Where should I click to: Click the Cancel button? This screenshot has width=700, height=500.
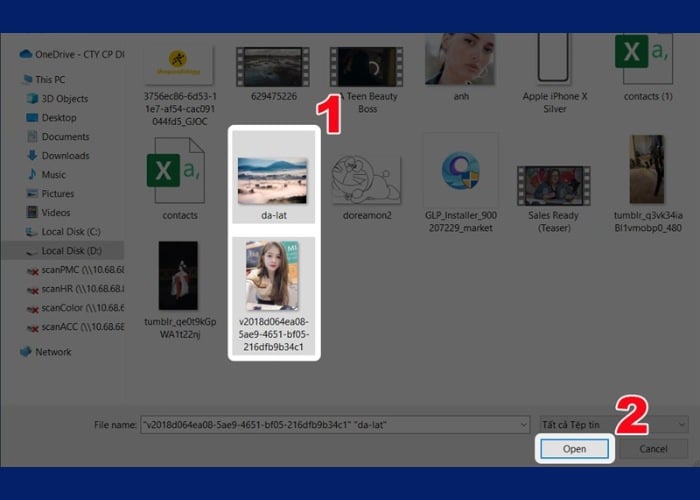(653, 449)
